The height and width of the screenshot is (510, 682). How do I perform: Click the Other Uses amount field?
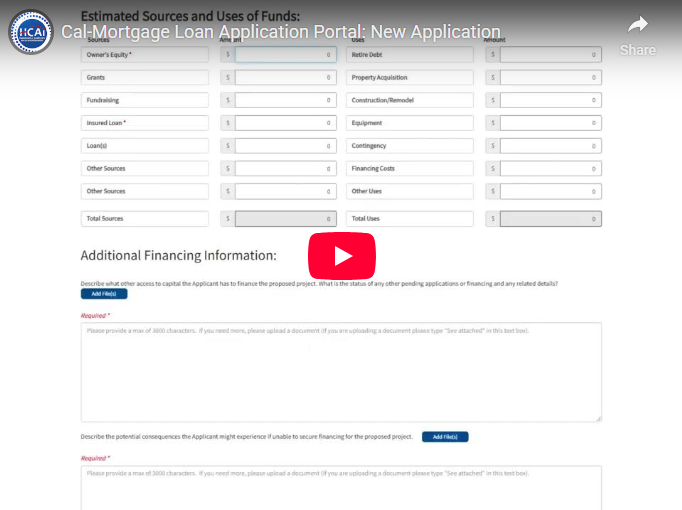[x=551, y=191]
